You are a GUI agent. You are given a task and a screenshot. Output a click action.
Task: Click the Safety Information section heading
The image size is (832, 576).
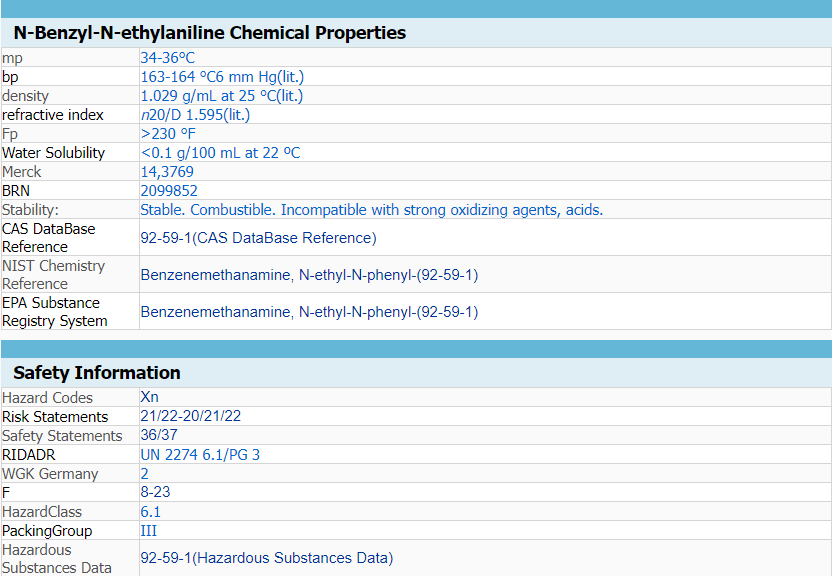[x=97, y=373]
